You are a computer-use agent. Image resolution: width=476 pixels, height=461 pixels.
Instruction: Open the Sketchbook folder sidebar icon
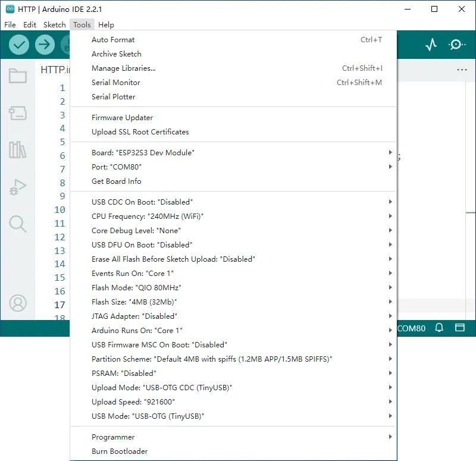tap(18, 76)
